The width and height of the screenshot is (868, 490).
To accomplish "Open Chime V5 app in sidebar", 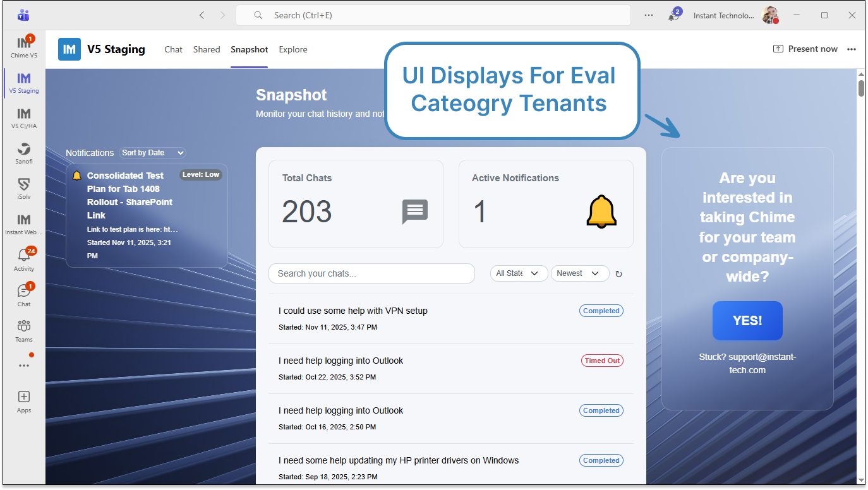I will pos(24,46).
